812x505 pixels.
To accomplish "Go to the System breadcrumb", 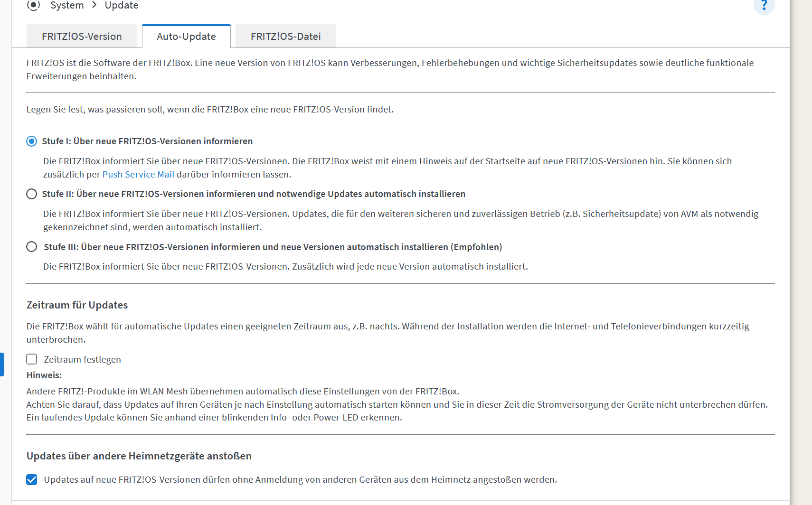I will (67, 5).
